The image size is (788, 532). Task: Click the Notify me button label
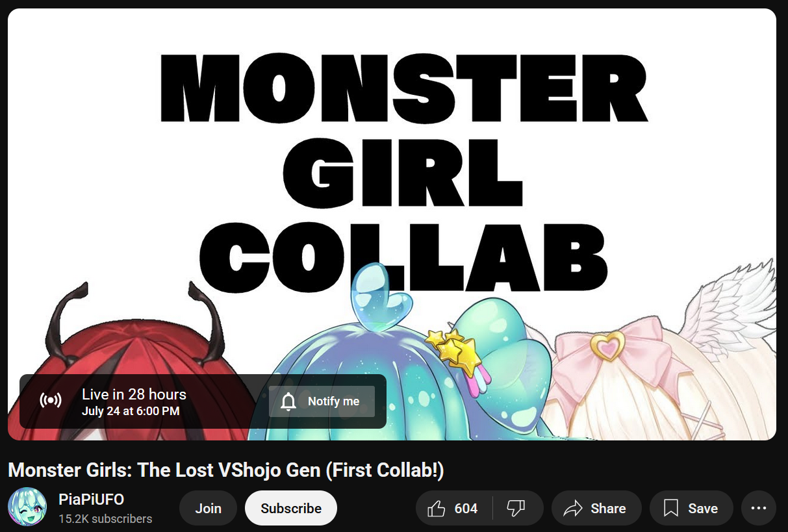(x=334, y=401)
